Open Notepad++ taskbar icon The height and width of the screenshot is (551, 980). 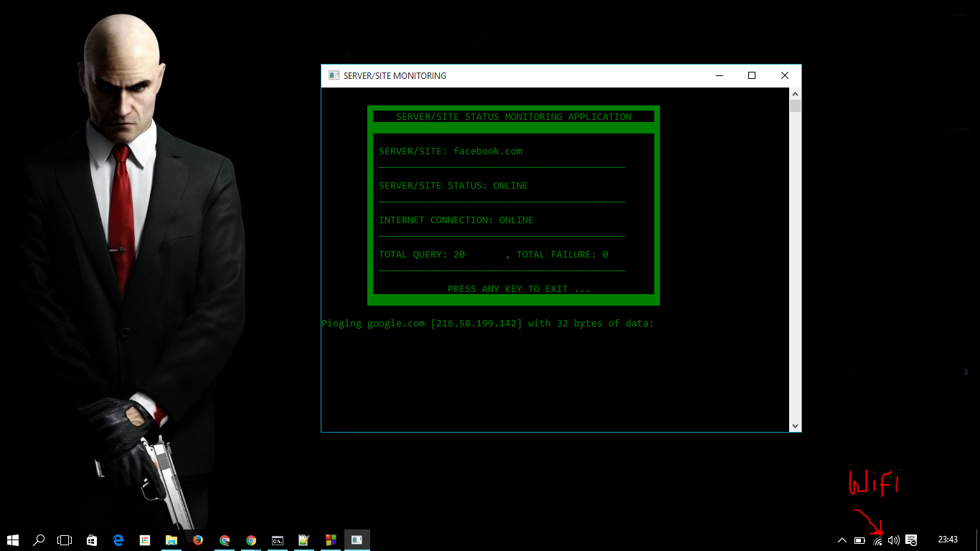304,540
